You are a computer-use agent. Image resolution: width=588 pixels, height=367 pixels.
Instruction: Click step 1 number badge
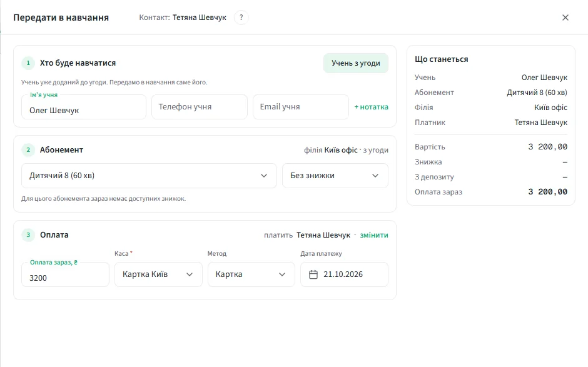[x=28, y=63]
